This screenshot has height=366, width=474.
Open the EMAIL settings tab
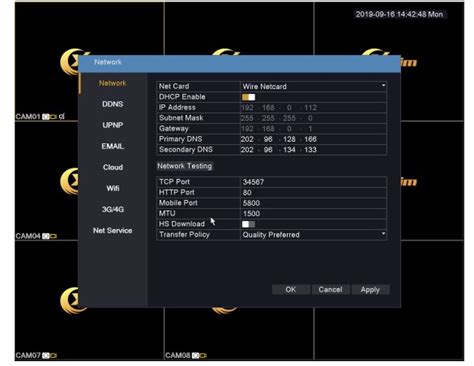(x=113, y=146)
